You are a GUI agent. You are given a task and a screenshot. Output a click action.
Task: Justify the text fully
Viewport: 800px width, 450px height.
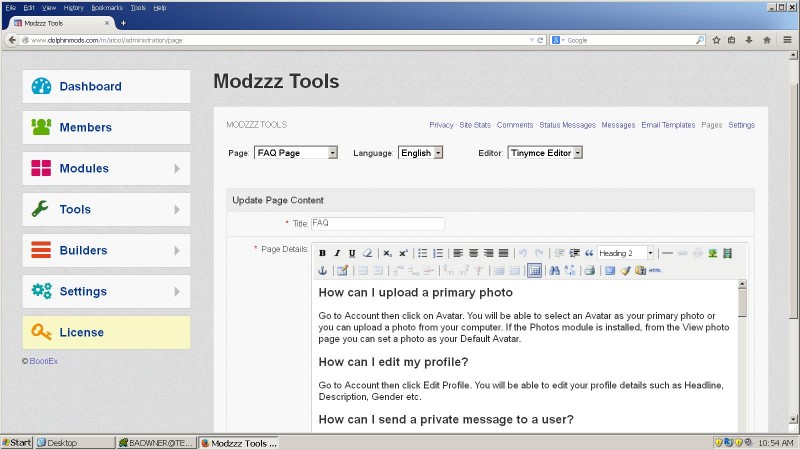504,253
